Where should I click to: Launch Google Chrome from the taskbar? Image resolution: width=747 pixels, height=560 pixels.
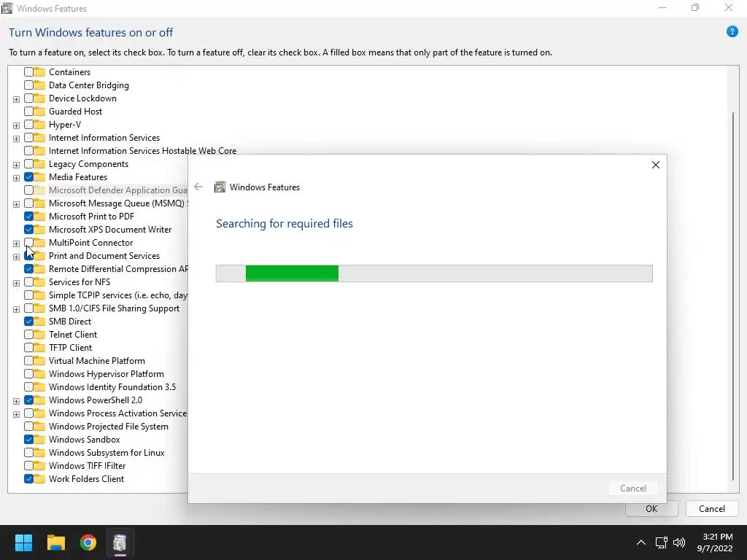[x=88, y=542]
